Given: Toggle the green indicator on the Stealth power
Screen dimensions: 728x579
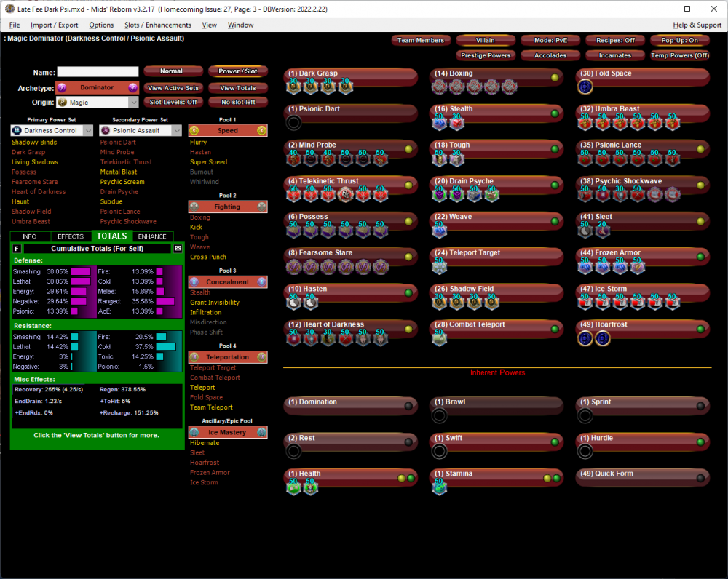Looking at the screenshot, I should point(555,113).
